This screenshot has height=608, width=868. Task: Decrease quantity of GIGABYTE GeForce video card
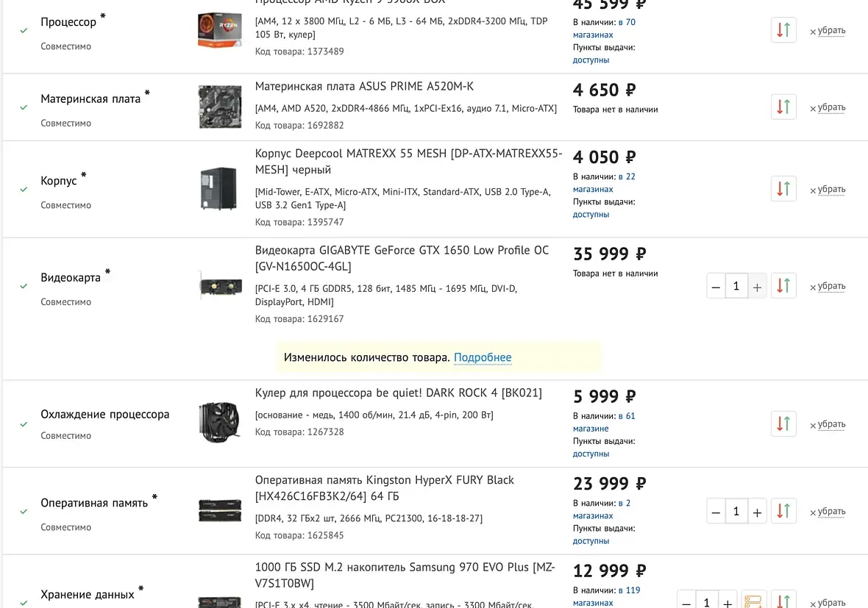coord(716,286)
